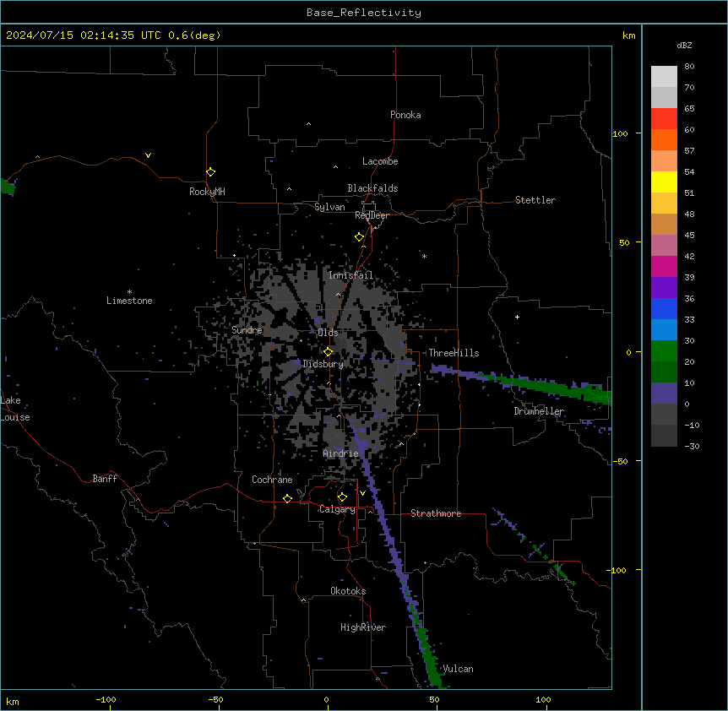Click the RedDeer label

point(372,215)
